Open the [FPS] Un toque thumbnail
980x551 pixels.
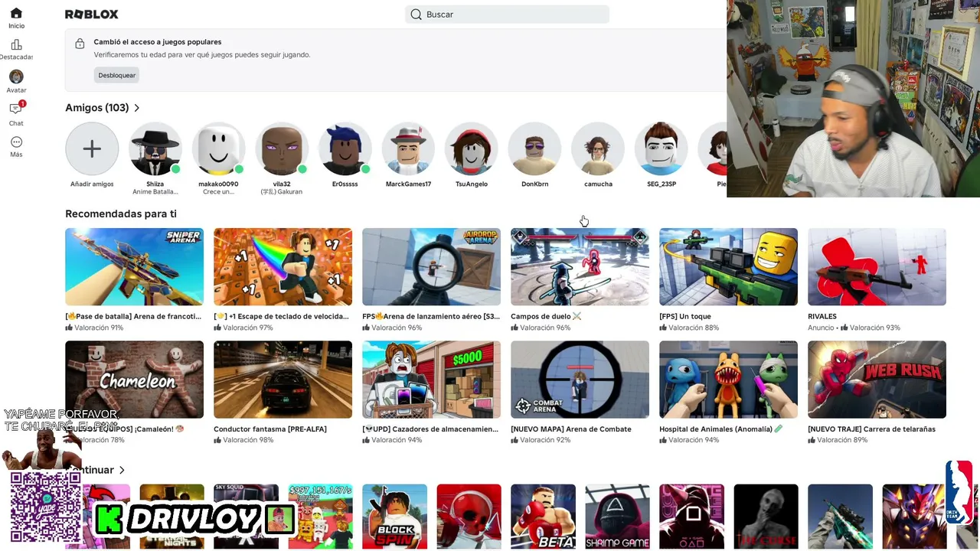[728, 267]
